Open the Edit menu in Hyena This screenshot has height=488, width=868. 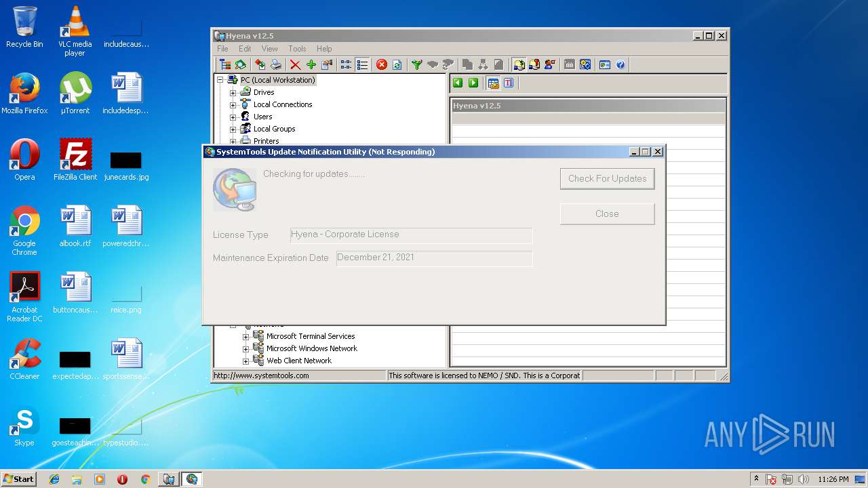point(245,49)
